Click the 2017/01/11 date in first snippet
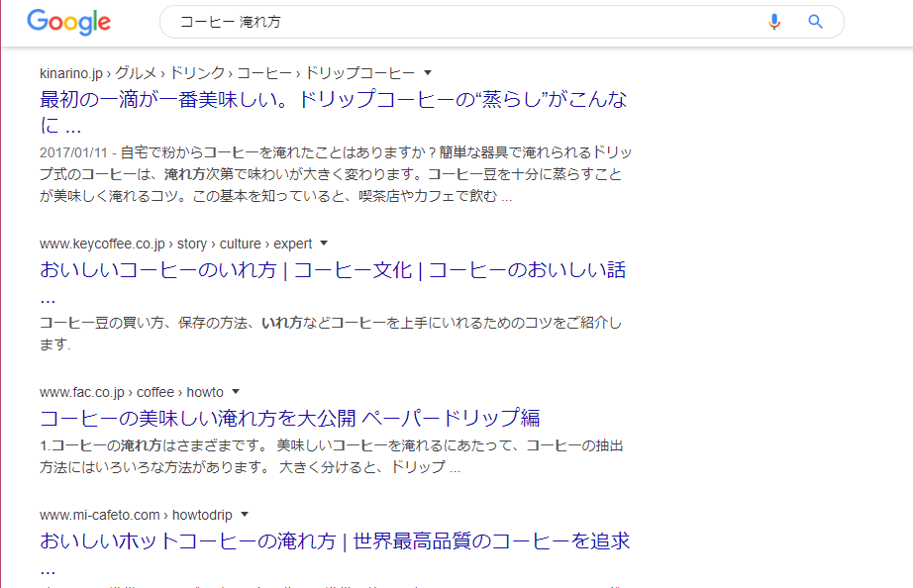 [x=73, y=153]
